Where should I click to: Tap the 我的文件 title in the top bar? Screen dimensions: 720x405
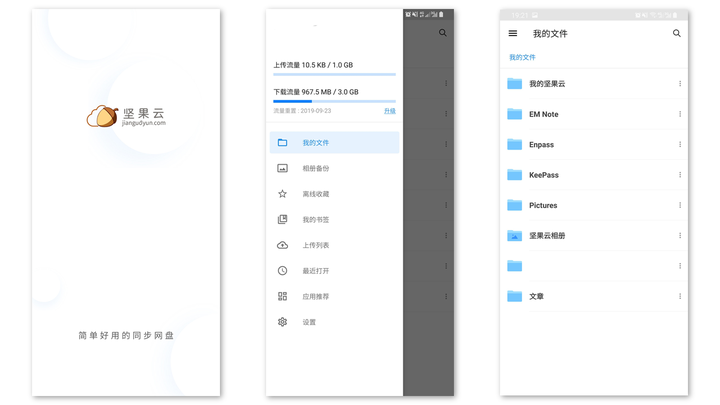coord(550,34)
